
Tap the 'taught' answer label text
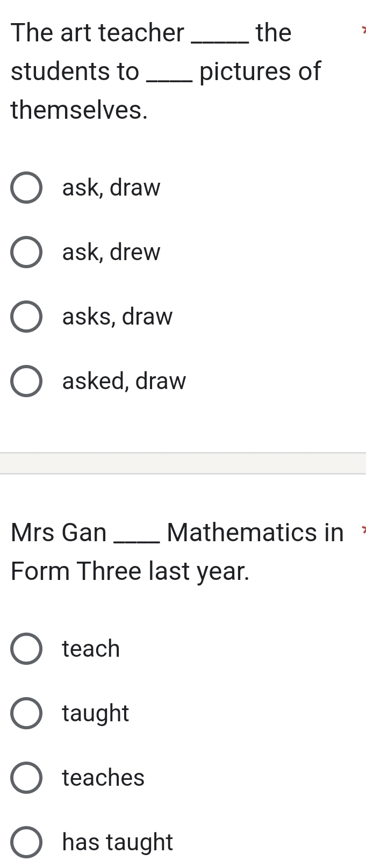96,713
